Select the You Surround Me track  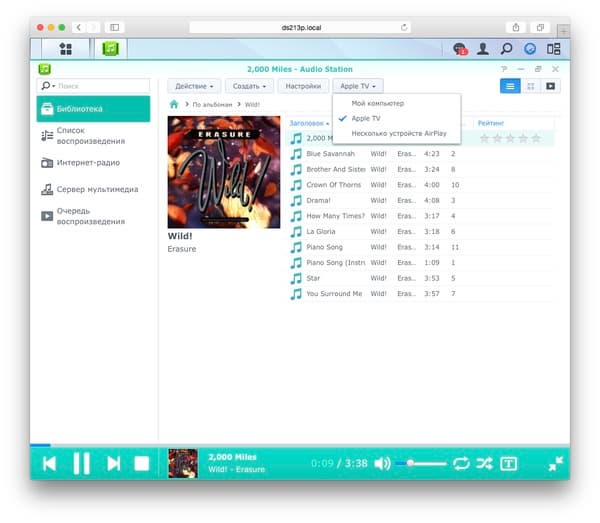420,294
